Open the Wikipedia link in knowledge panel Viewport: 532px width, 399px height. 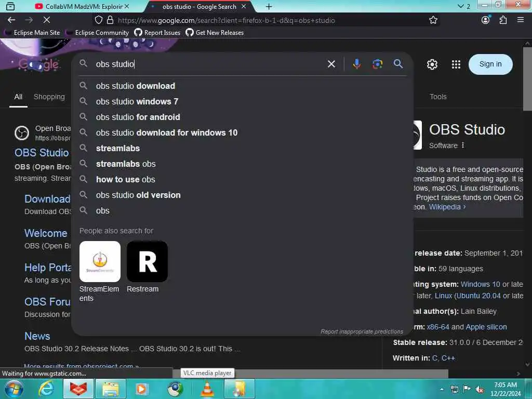(447, 207)
